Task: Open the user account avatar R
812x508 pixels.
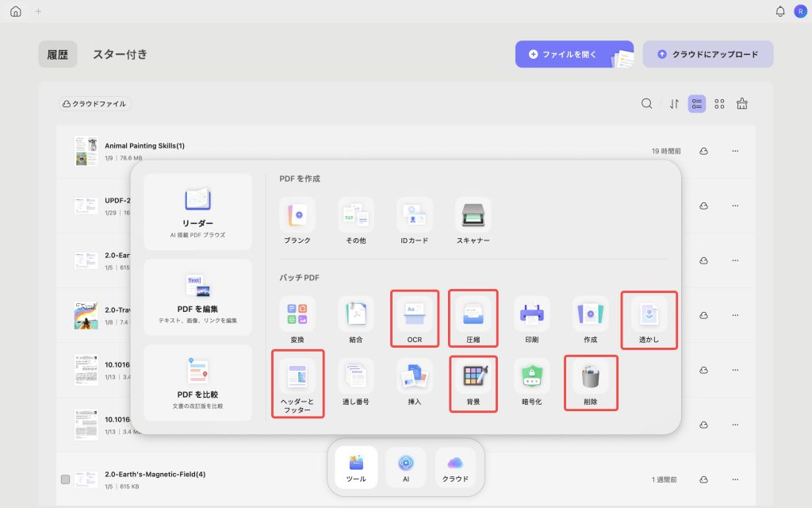Action: pos(800,11)
